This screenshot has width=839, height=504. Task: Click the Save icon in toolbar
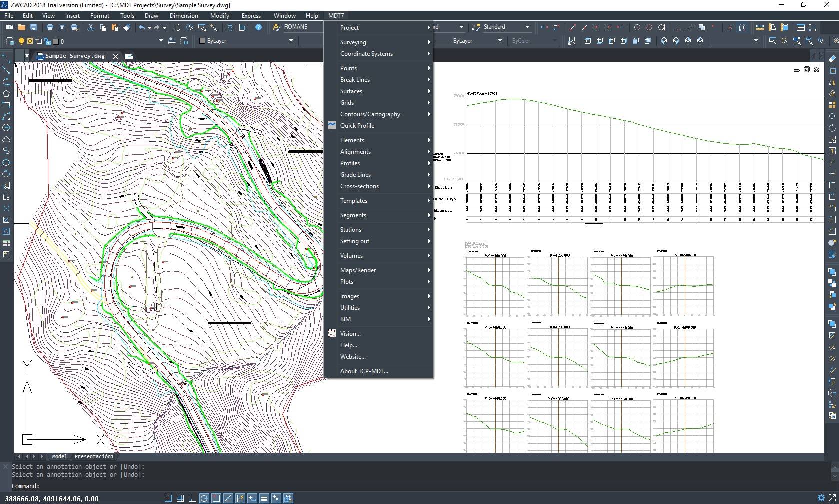coord(33,27)
